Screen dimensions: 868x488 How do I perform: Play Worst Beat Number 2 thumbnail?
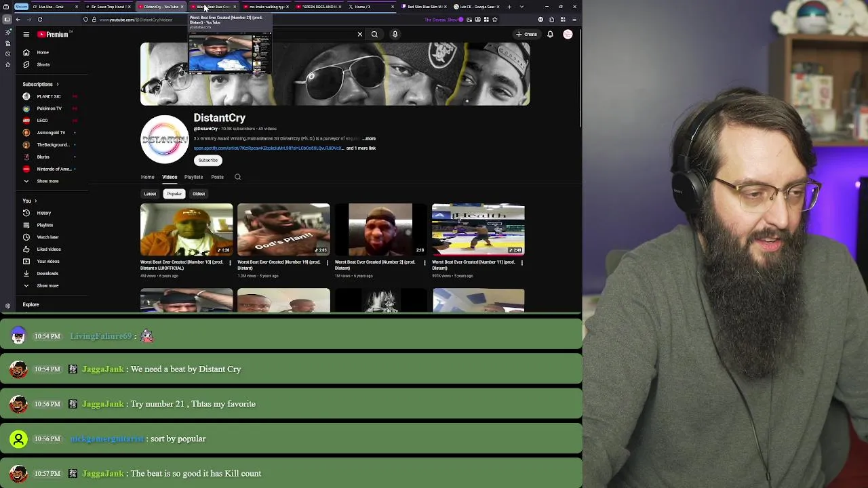click(380, 229)
